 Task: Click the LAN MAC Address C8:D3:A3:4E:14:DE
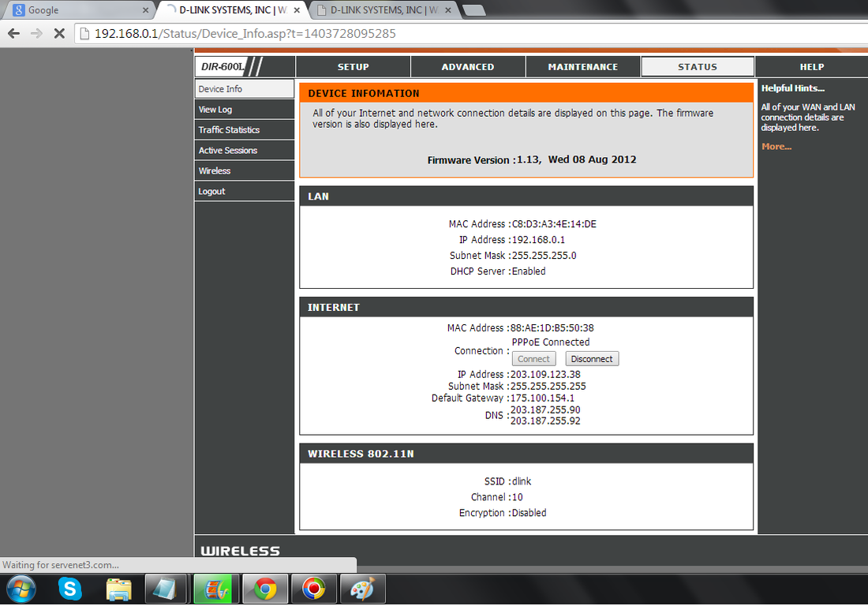tap(554, 224)
